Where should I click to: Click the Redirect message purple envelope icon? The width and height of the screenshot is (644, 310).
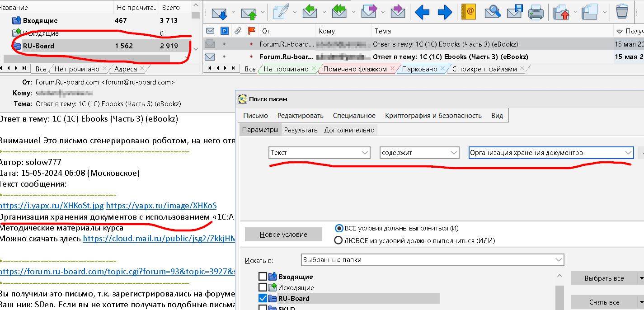coord(398,11)
